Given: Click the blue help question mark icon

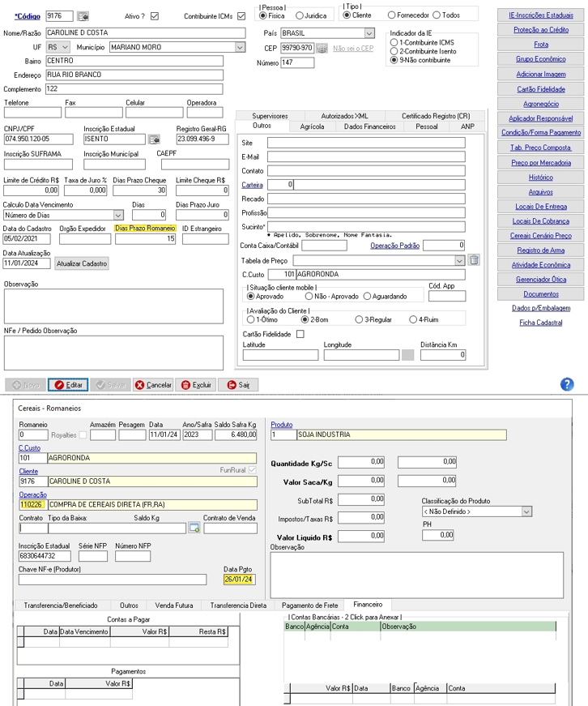Looking at the screenshot, I should 567,384.
